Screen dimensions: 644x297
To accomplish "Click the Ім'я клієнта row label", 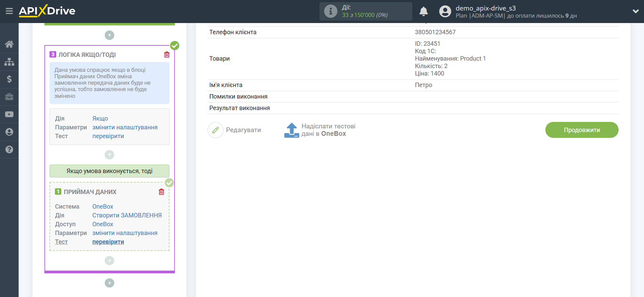I will pos(226,85).
